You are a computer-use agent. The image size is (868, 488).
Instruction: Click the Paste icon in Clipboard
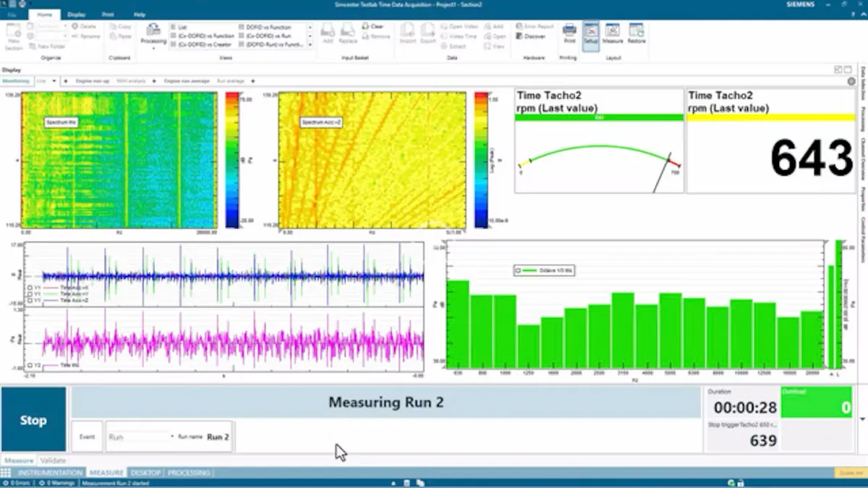(120, 36)
